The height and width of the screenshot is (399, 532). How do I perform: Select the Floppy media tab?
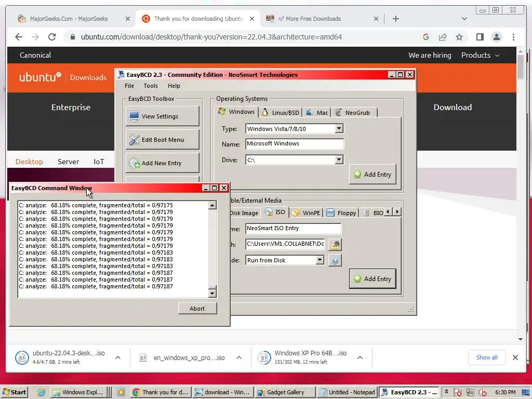[x=341, y=212]
